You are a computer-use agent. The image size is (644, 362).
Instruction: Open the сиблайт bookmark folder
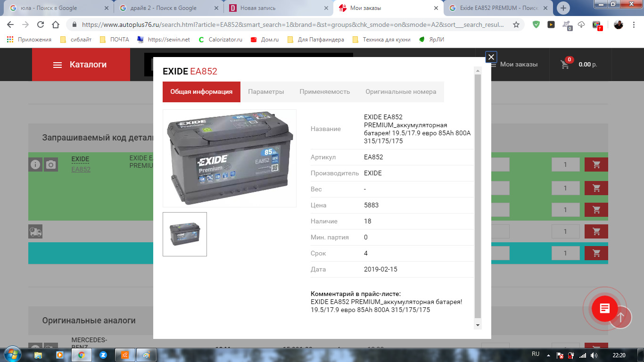(x=76, y=40)
